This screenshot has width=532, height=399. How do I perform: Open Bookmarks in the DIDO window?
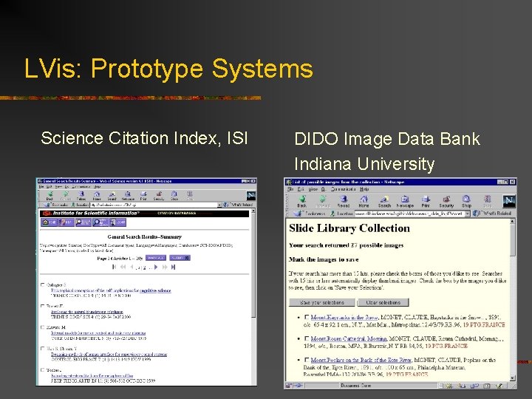[x=310, y=214]
